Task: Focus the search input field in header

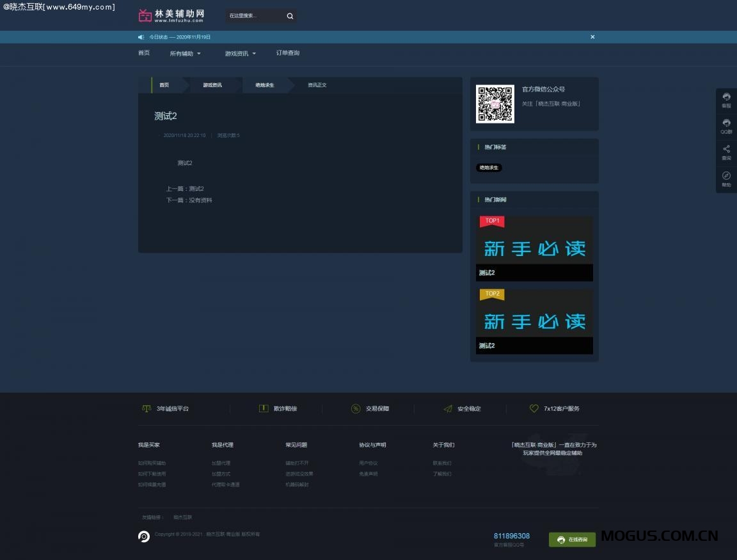Action: (x=253, y=16)
